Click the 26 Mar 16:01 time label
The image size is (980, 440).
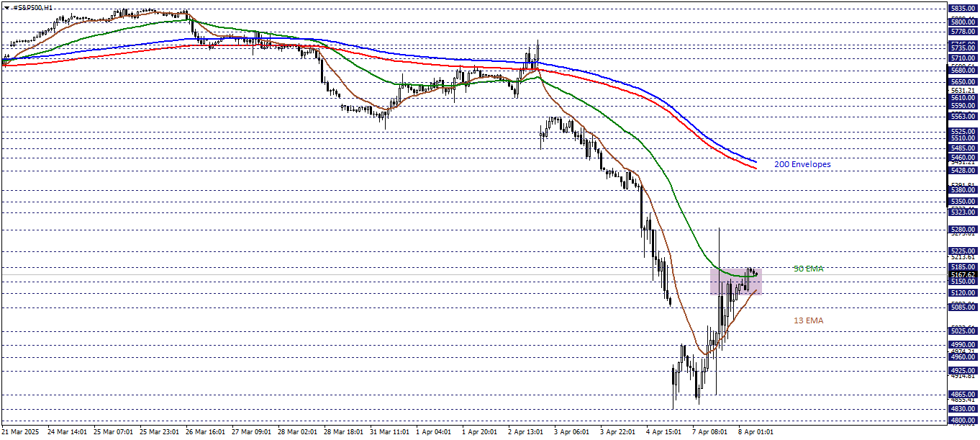205,432
